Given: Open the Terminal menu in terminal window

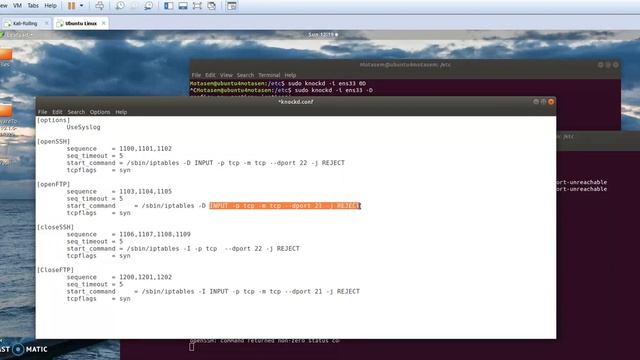Looking at the screenshot, I should point(269,75).
